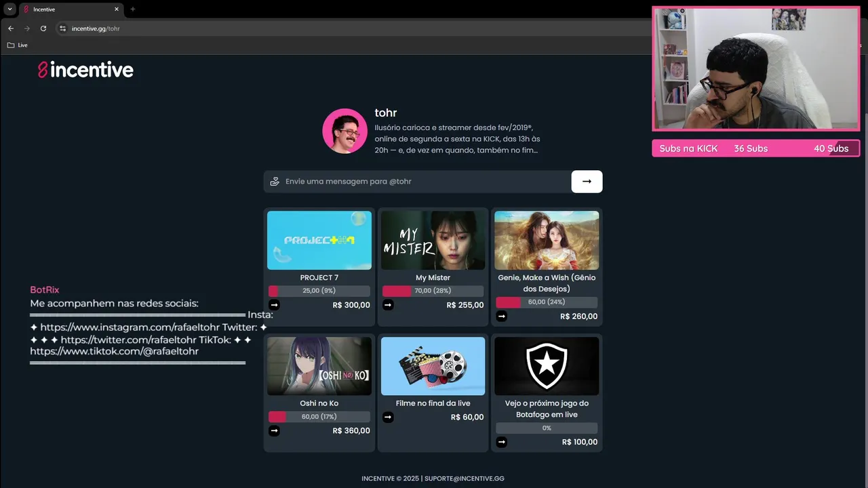Click the arrow icon on Botafogo card
The height and width of the screenshot is (488, 868).
coord(501,442)
